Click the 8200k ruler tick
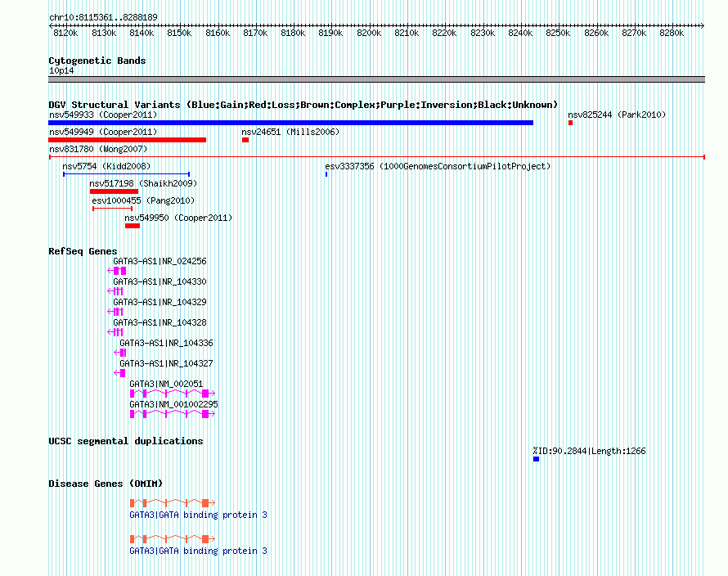 tap(369, 33)
